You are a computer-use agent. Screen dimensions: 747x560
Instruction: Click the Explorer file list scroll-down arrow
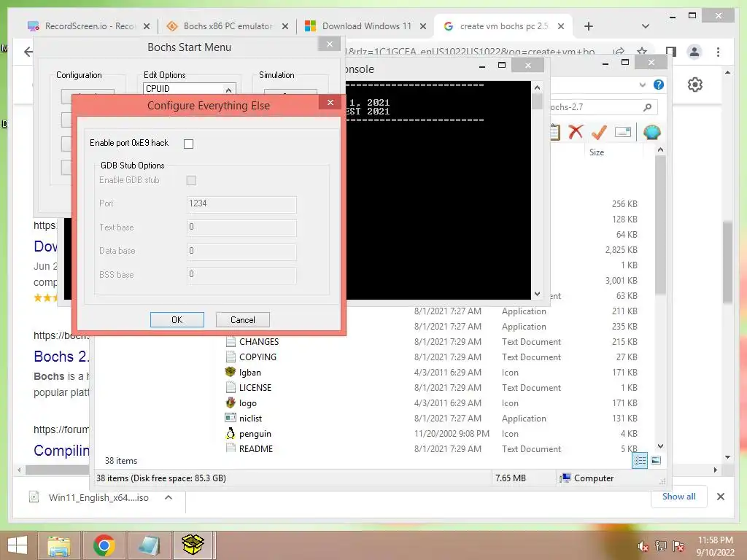pos(660,446)
